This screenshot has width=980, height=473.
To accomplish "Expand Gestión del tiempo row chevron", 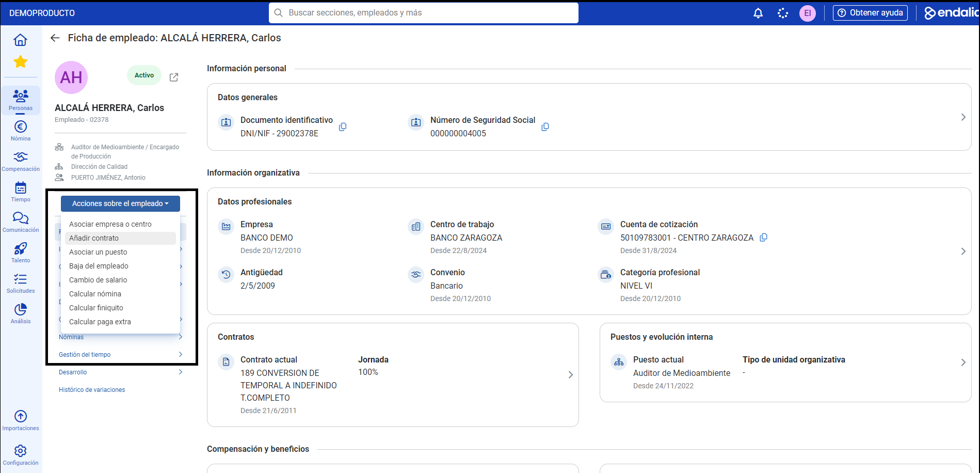I will click(181, 355).
